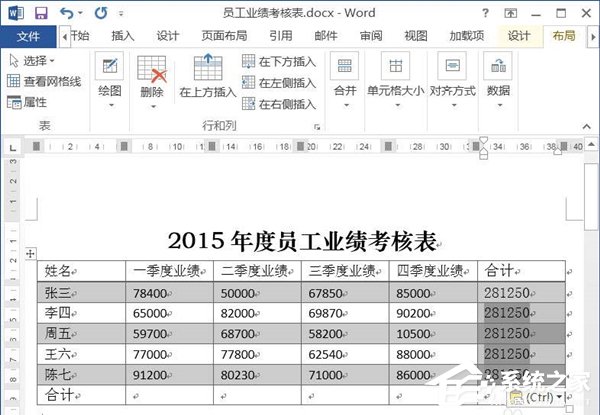Click the cell containing 78400

coord(170,293)
